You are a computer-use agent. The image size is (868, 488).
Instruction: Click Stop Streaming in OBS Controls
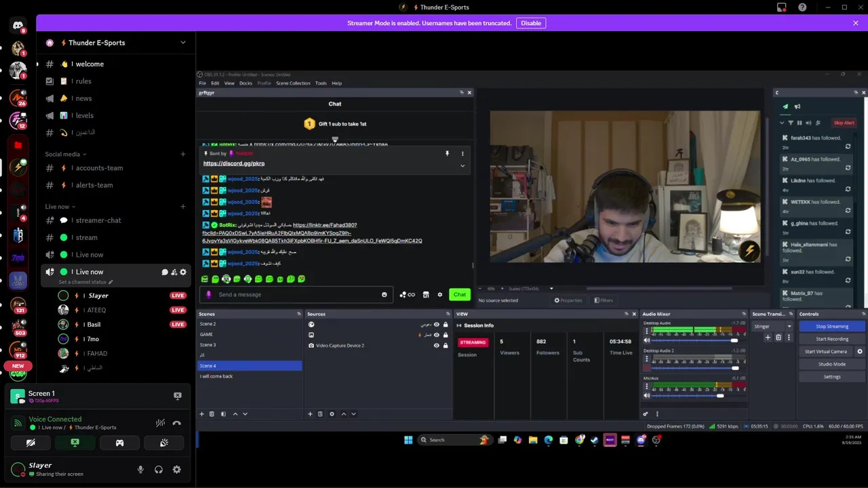click(x=831, y=327)
